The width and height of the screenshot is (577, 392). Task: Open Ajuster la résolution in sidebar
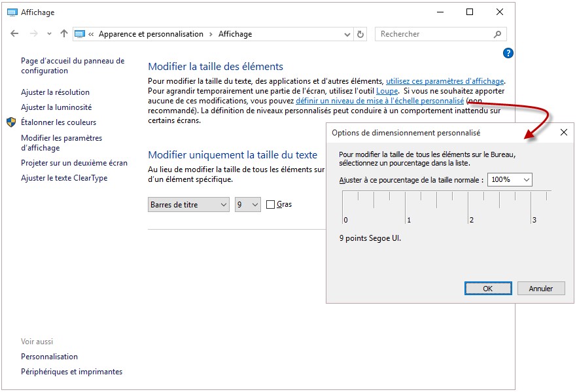coord(55,92)
